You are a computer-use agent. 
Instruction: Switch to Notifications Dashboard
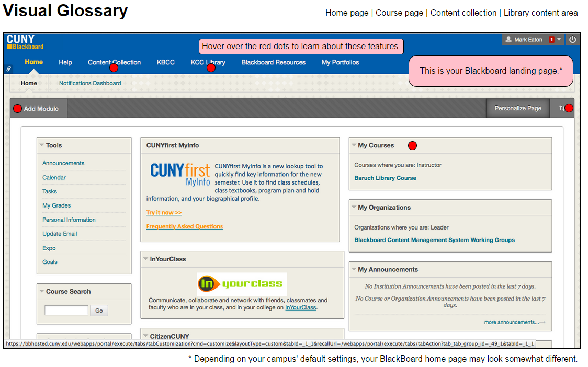pos(90,83)
